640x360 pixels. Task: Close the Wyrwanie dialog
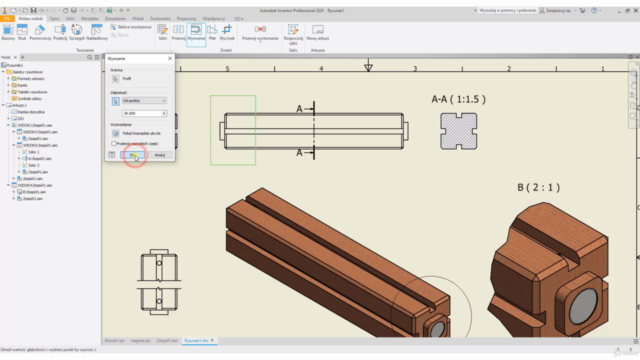[170, 58]
